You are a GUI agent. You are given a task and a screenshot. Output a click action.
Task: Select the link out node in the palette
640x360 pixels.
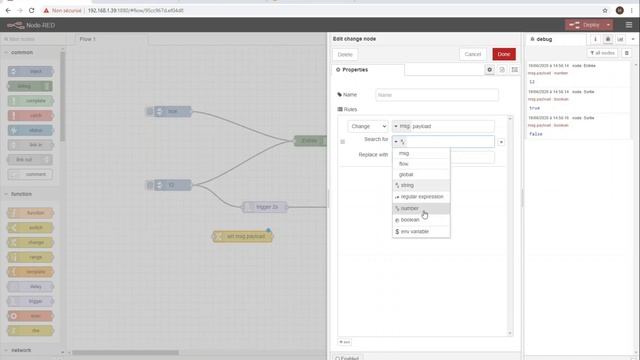[31, 160]
